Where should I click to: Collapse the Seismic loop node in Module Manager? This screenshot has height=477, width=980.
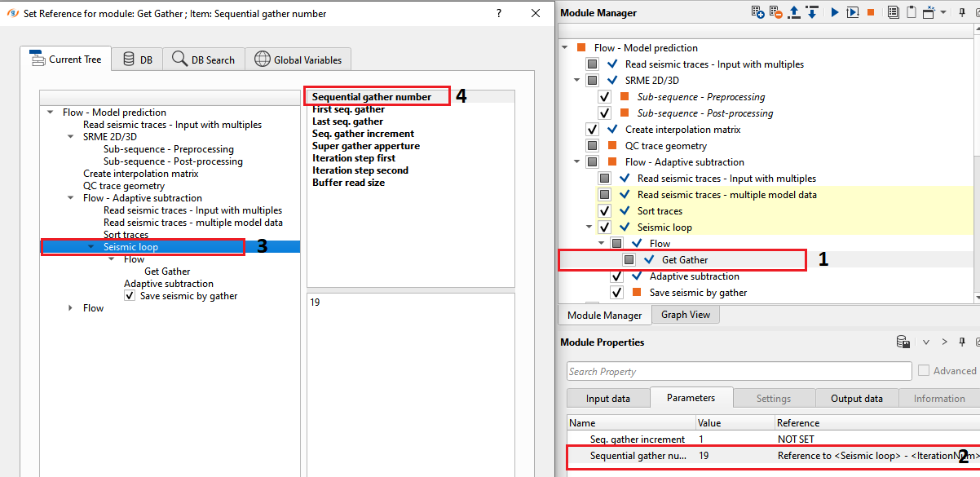pyautogui.click(x=589, y=227)
